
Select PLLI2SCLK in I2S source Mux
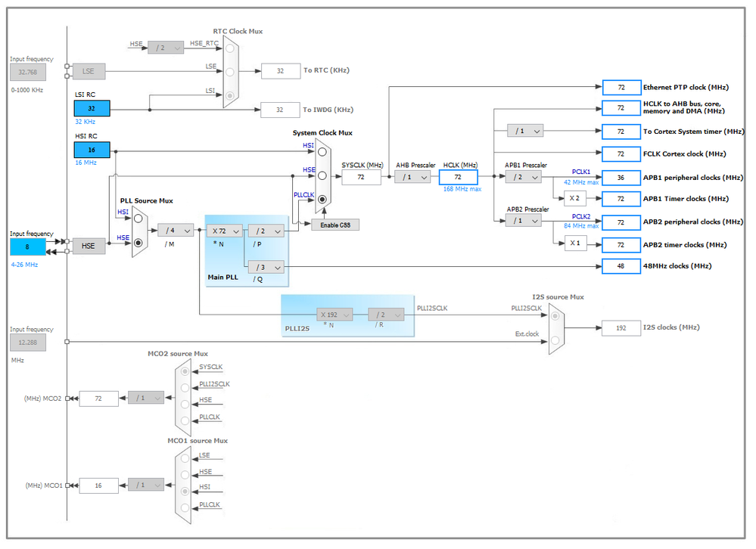click(x=555, y=316)
